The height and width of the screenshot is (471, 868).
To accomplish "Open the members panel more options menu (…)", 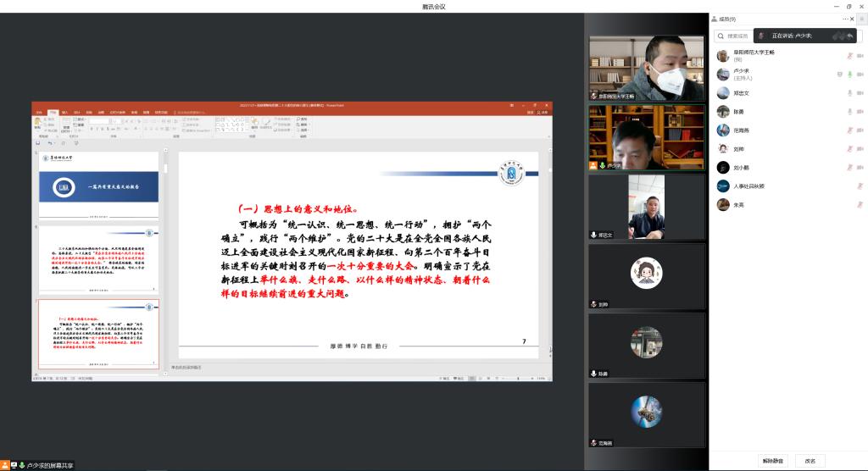I will pyautogui.click(x=845, y=19).
